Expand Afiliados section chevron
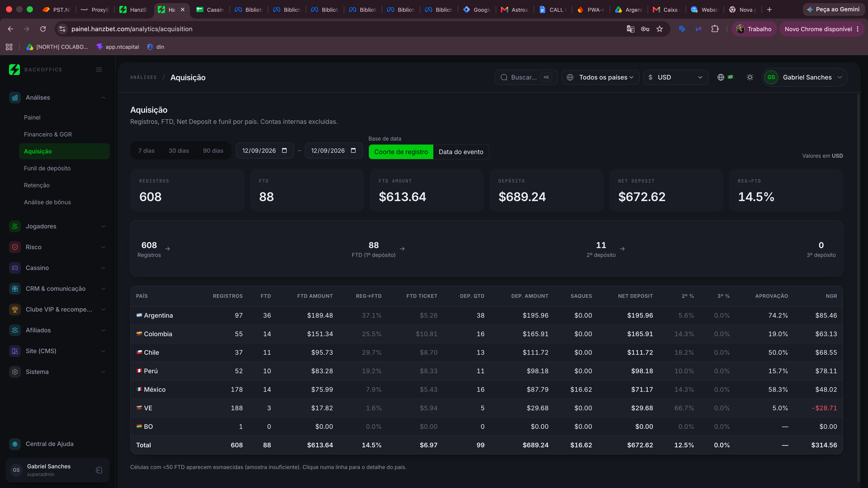Image resolution: width=868 pixels, height=488 pixels. (104, 330)
